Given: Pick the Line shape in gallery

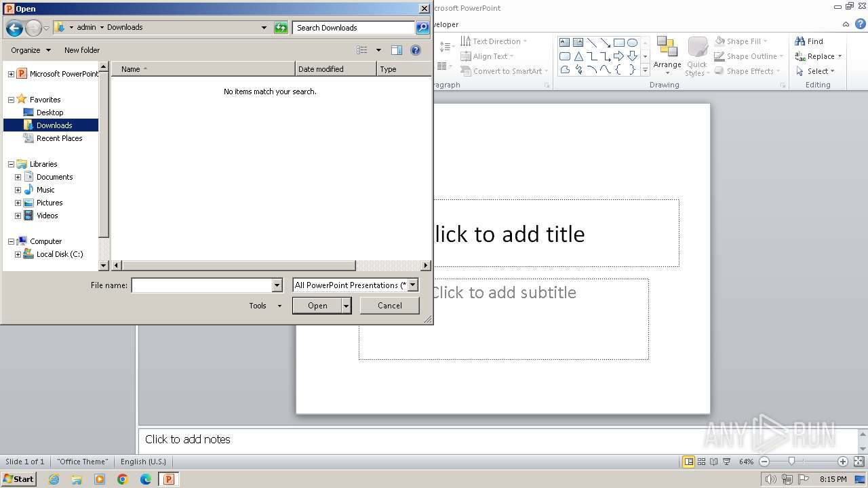Looking at the screenshot, I should (591, 42).
